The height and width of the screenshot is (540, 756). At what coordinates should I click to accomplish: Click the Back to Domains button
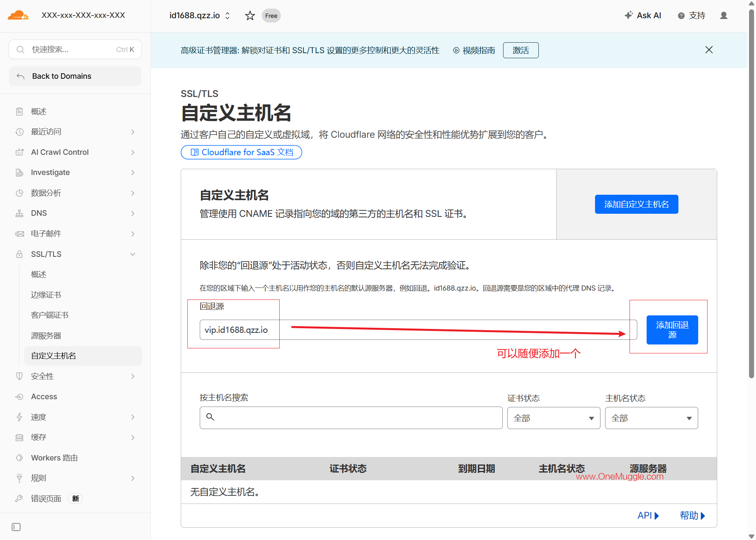pos(75,76)
